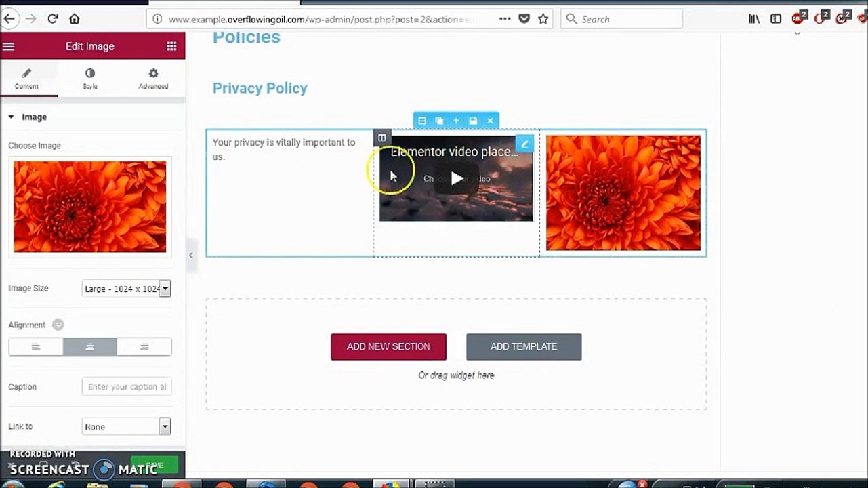This screenshot has height=488, width=868.
Task: Click the video widget pencil edit icon
Action: point(524,144)
